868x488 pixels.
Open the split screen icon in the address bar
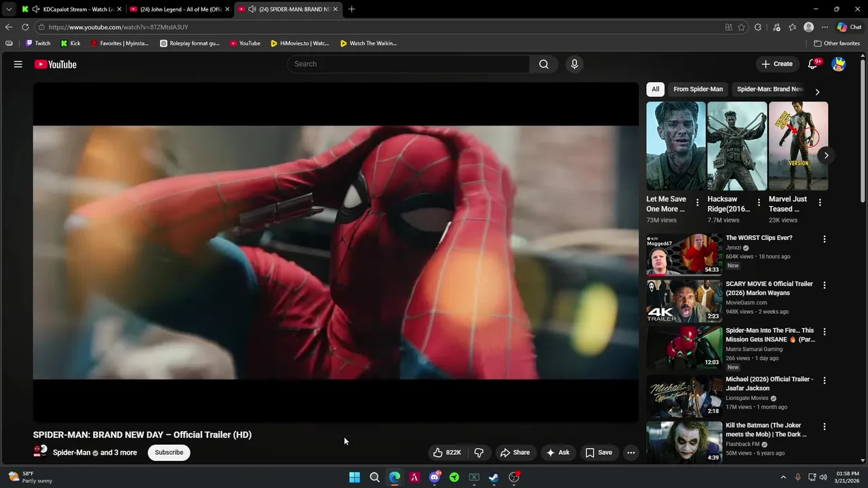[728, 27]
